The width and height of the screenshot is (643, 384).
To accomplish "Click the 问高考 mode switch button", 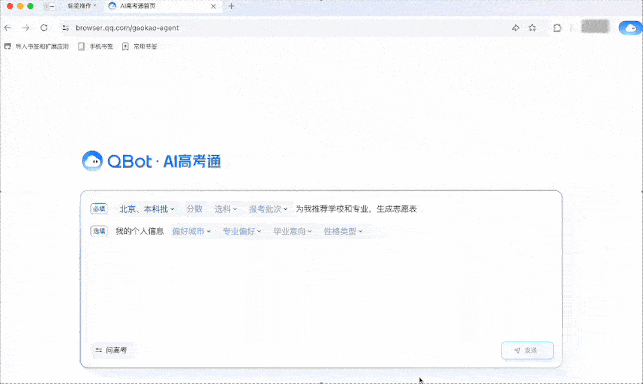I will click(112, 350).
